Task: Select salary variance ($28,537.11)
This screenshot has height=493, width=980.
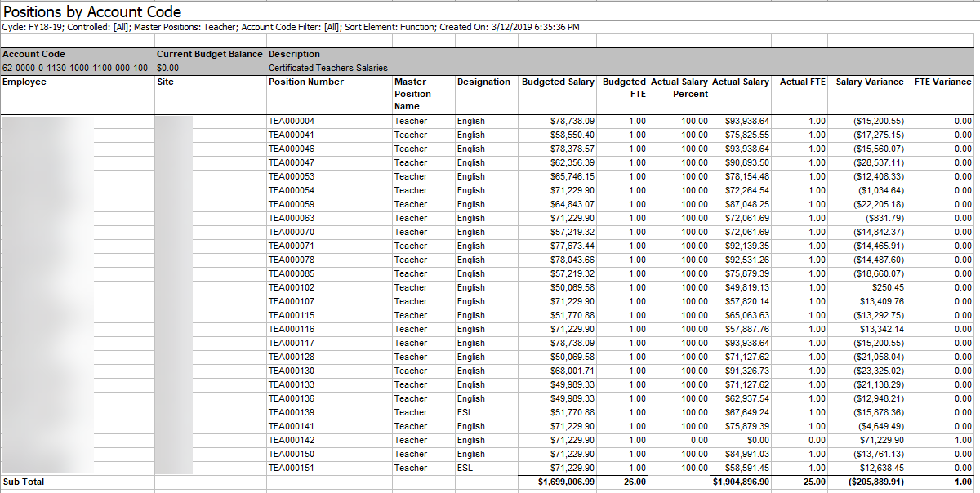Action: (x=879, y=163)
